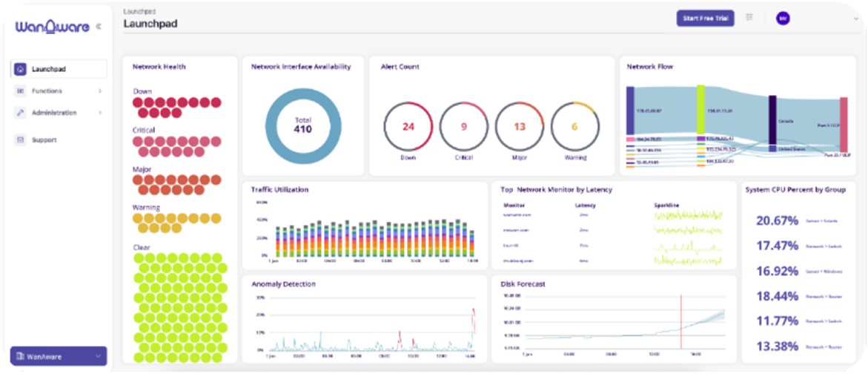The height and width of the screenshot is (374, 868).
Task: Click the Anomaly Detection panel title
Action: pos(283,284)
